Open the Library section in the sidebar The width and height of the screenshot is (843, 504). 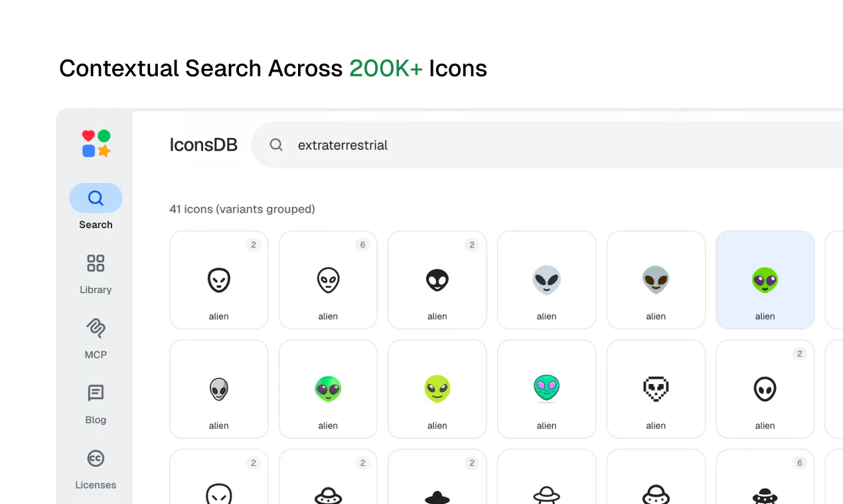pyautogui.click(x=96, y=273)
